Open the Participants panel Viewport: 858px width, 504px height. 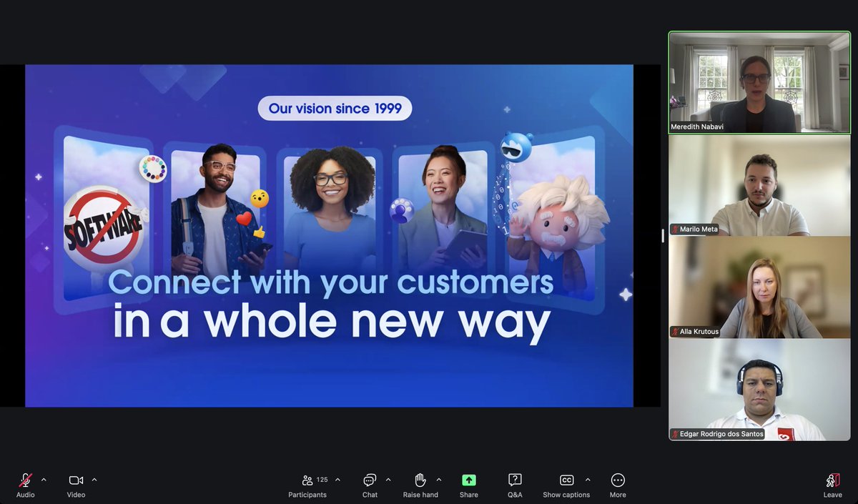click(307, 485)
